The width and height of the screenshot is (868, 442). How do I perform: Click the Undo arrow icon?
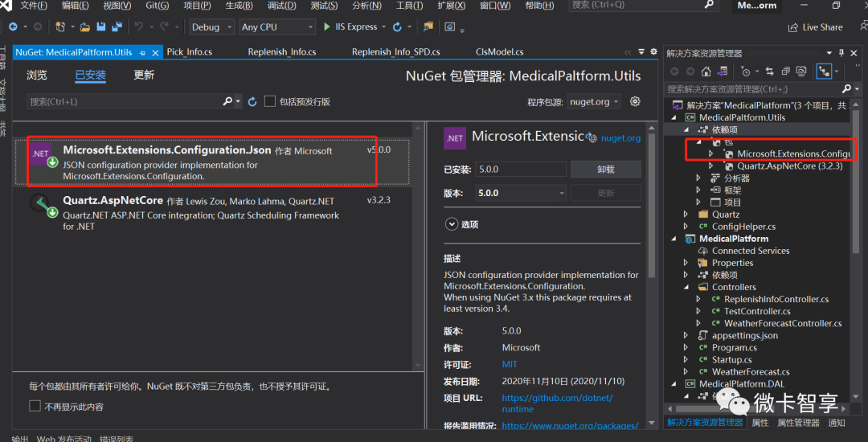tap(138, 27)
